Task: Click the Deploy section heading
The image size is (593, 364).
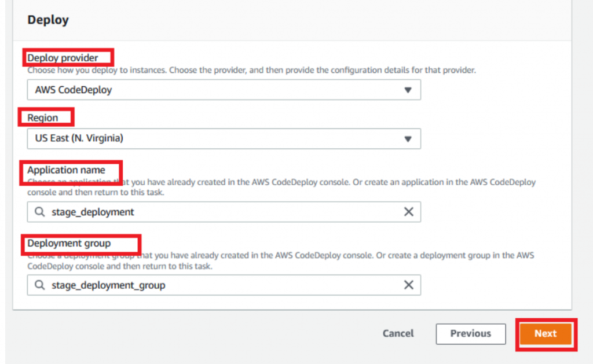Action: (48, 20)
